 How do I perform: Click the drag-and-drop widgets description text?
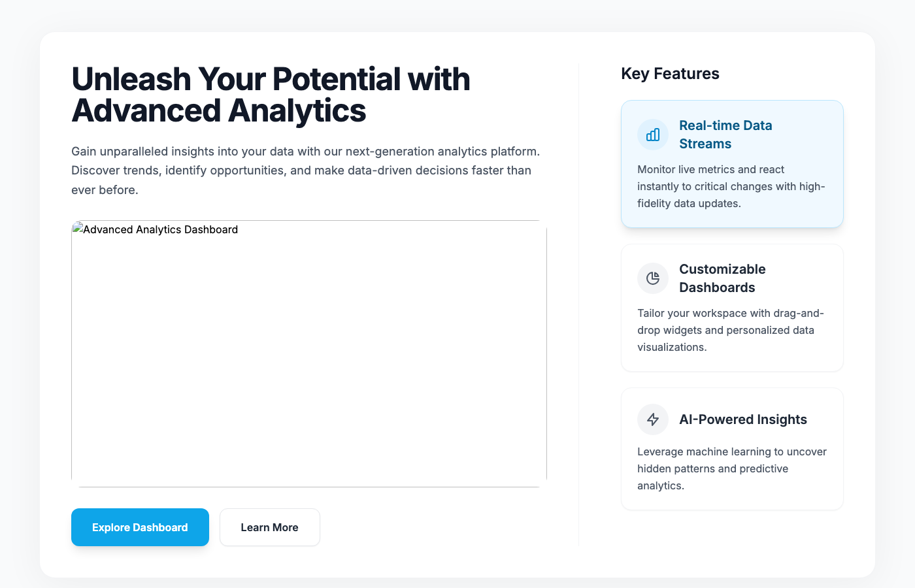pos(731,330)
